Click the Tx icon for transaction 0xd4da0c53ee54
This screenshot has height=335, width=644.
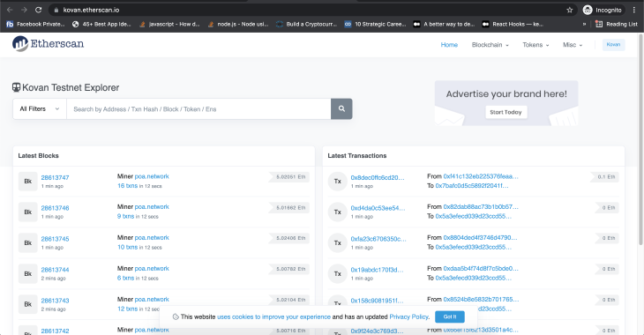pos(338,212)
